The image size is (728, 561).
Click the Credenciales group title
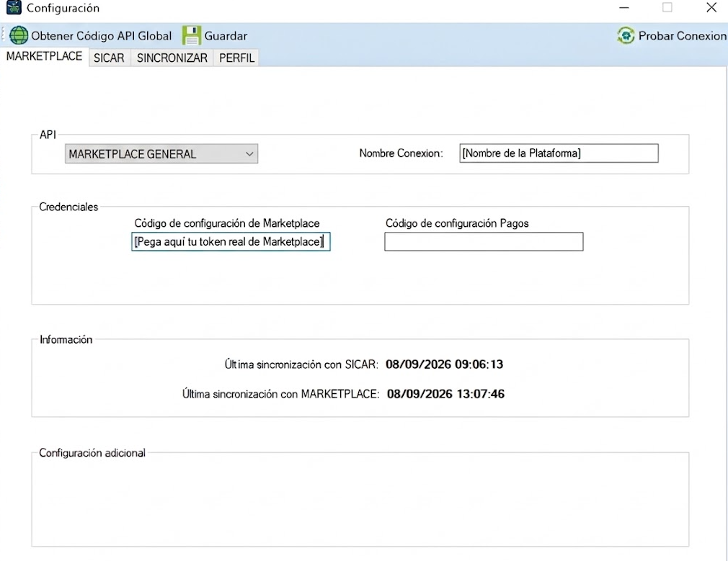68,207
